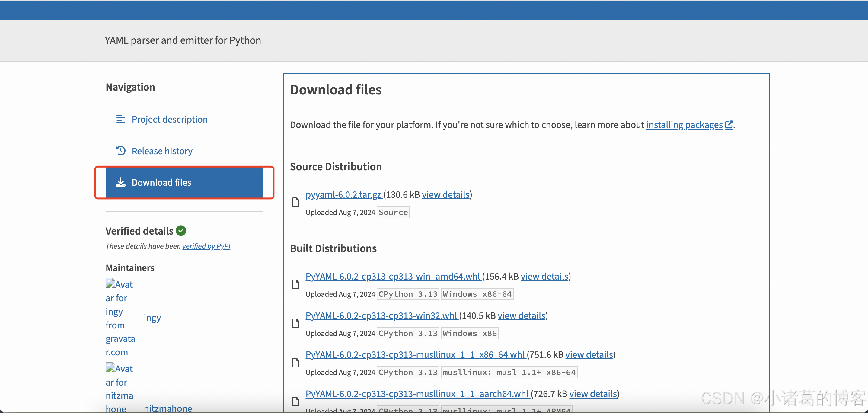Click the Project description list icon
The width and height of the screenshot is (868, 413).
pyautogui.click(x=120, y=119)
